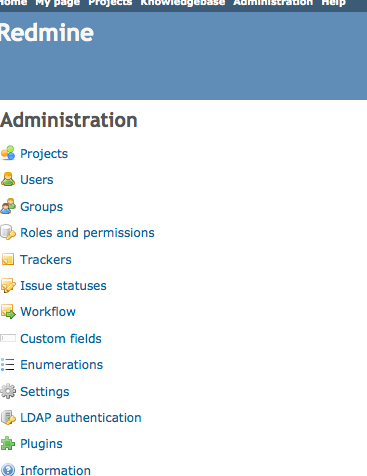This screenshot has width=367, height=476.
Task: Click the Administration page heading
Action: (x=69, y=120)
